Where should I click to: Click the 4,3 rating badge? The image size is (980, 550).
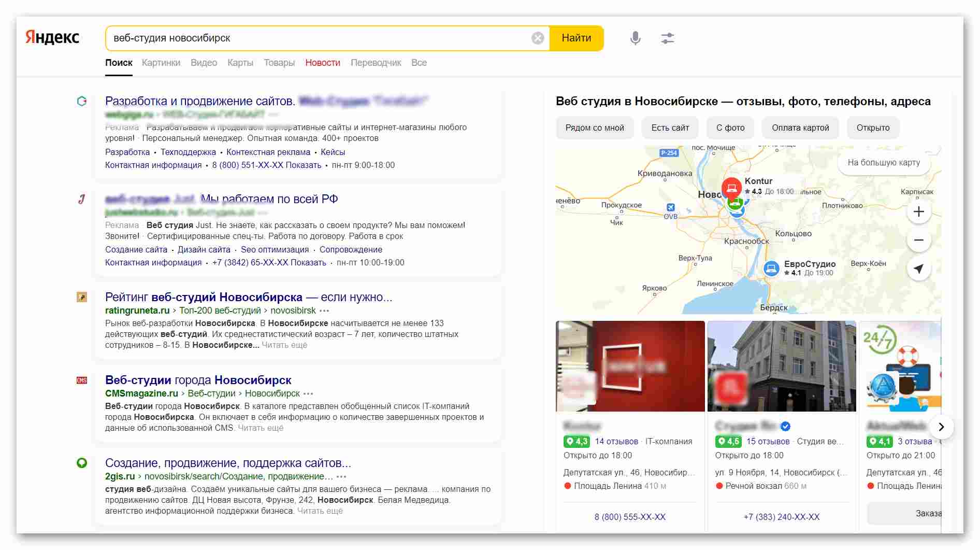point(577,441)
